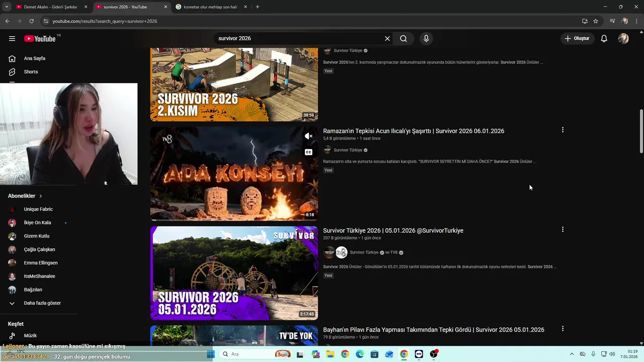Open more options for Ramazan'ın Tepkisi video
The height and width of the screenshot is (362, 644).
pyautogui.click(x=562, y=130)
